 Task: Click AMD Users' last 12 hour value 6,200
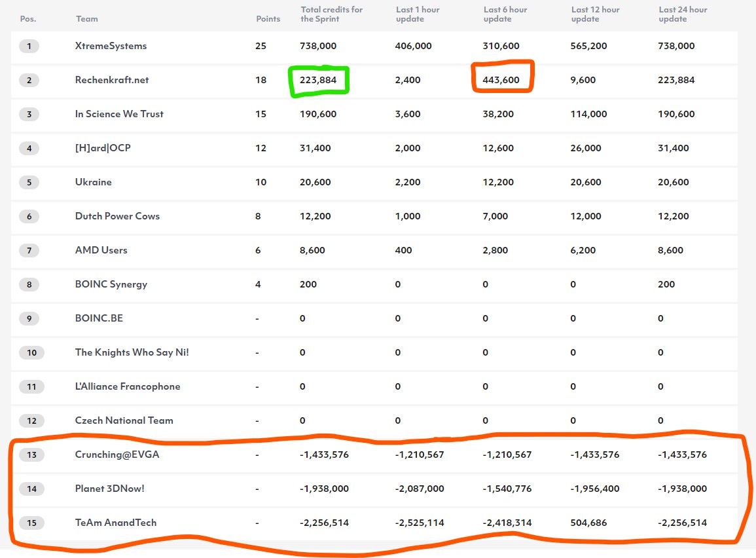pos(583,250)
